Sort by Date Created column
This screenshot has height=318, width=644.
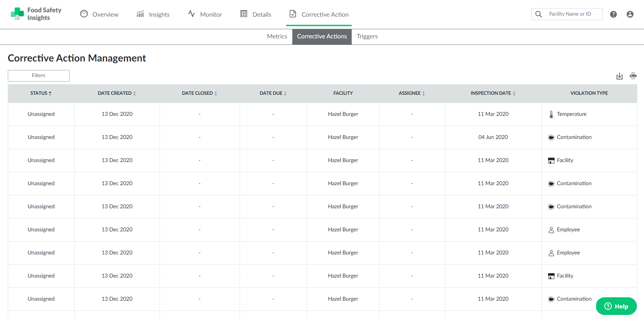pos(117,93)
